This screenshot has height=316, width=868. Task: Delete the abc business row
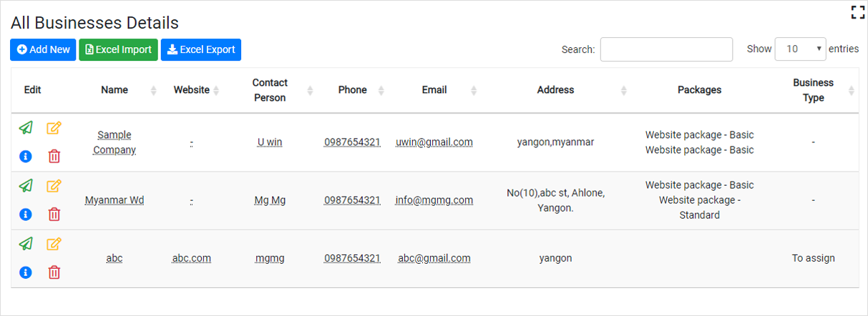click(54, 272)
